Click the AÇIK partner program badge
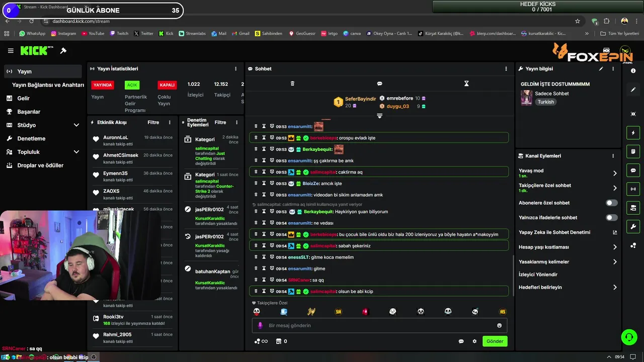 coord(132,85)
